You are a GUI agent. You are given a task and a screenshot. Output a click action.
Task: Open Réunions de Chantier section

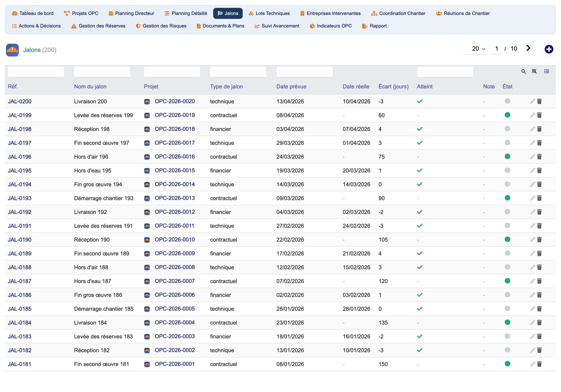click(463, 13)
